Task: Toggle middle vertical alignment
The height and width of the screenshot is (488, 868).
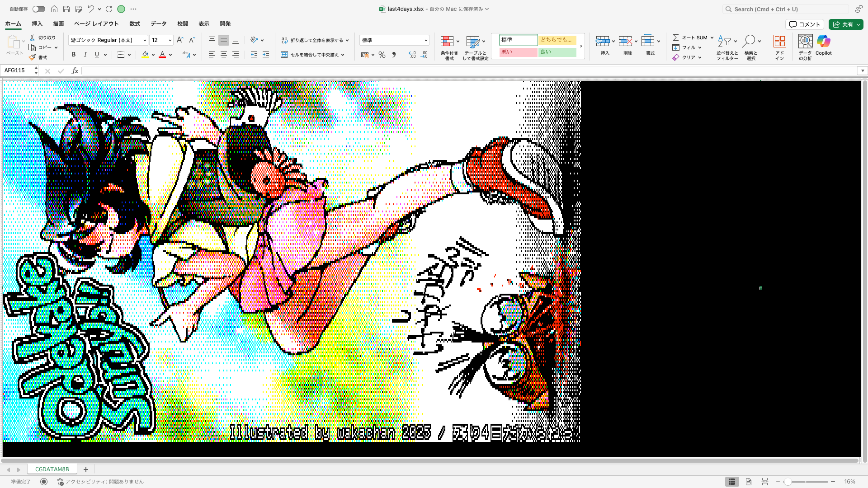Action: click(224, 40)
